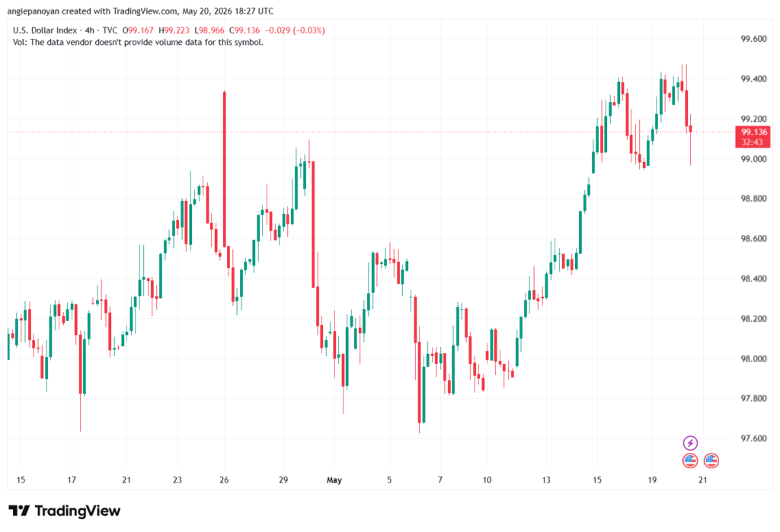Click the 17 date label on time axis
Screen dimensions: 780x532
[x=72, y=479]
